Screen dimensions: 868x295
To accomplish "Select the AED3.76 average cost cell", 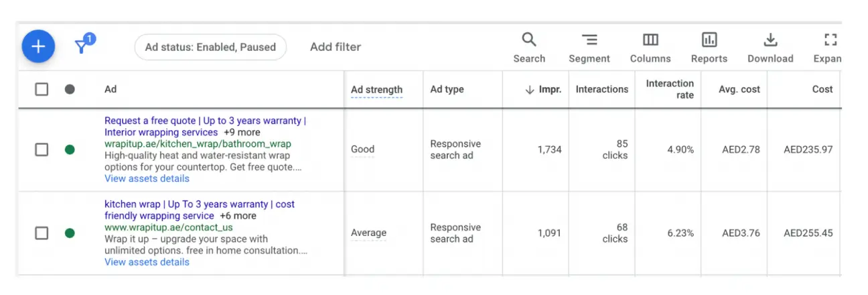I will [x=741, y=233].
